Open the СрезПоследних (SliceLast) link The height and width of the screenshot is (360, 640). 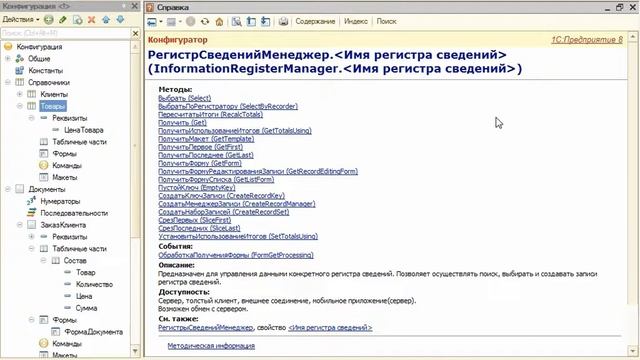pos(199,228)
